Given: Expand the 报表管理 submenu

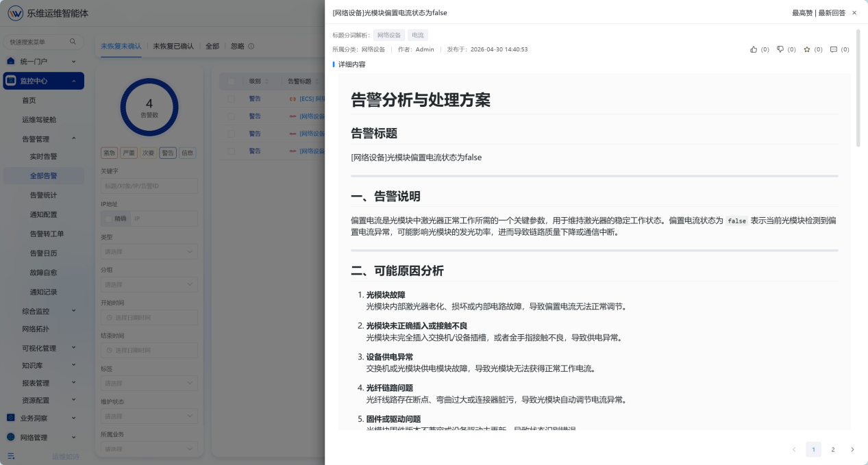Looking at the screenshot, I should click(x=73, y=383).
